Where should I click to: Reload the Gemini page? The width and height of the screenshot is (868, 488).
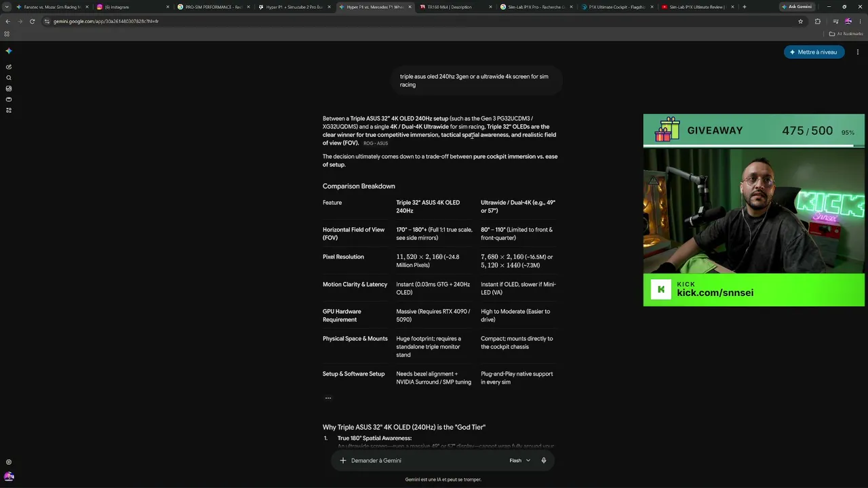point(32,21)
